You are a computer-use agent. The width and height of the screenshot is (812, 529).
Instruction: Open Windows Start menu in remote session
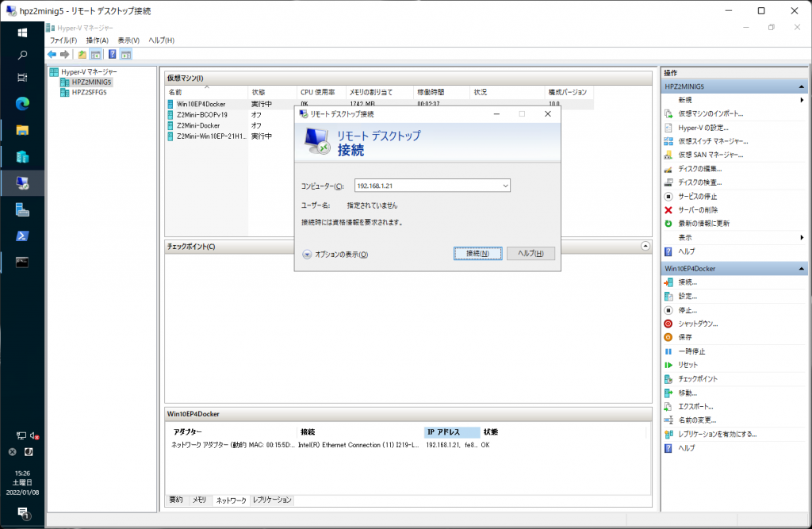pos(22,33)
